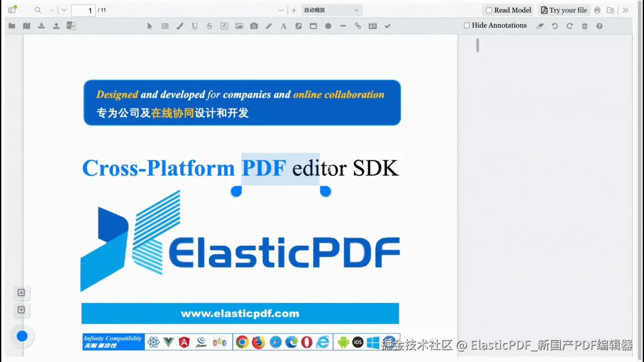
Task: Undo the last action
Action: click(555, 26)
